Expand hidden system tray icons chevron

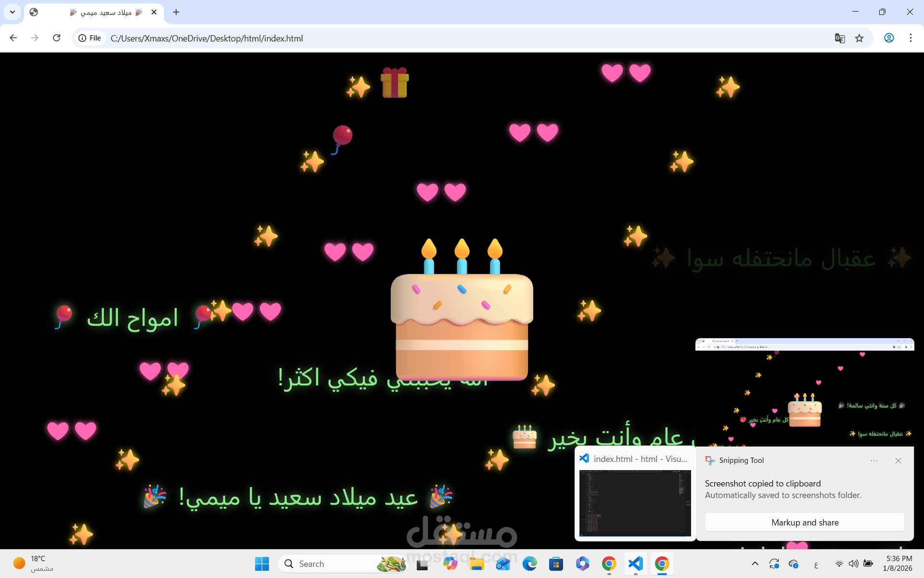pos(755,564)
